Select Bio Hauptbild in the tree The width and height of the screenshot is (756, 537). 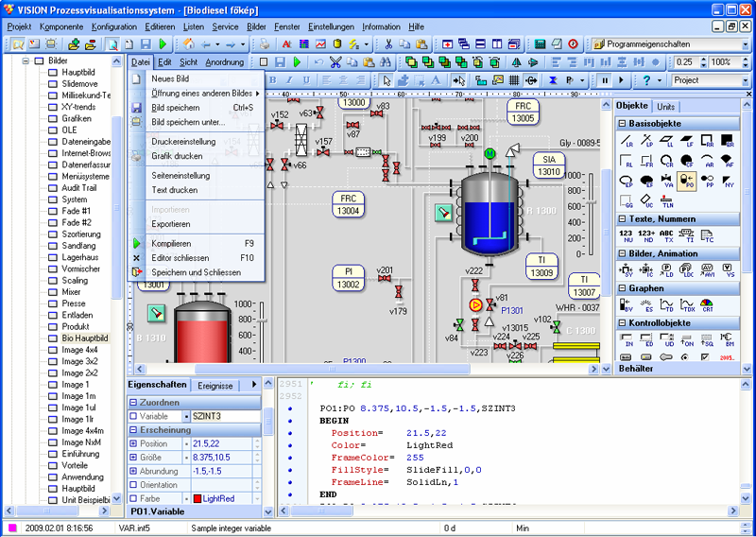(x=85, y=338)
